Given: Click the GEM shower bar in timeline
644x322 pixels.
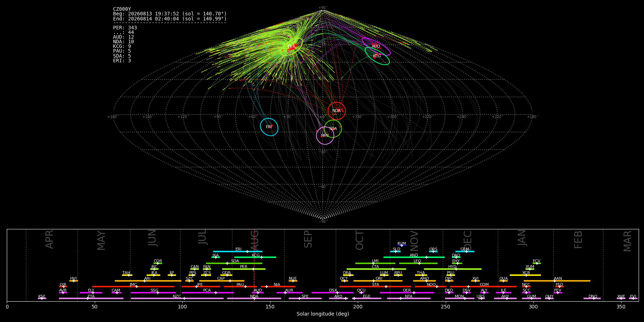Looking at the screenshot, I should 465,252.
